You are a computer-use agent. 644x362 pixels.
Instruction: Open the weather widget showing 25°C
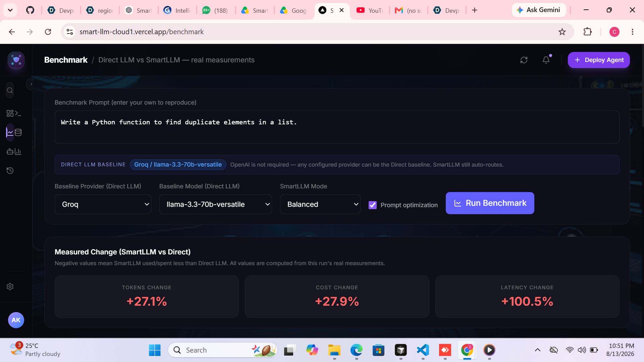[35, 350]
